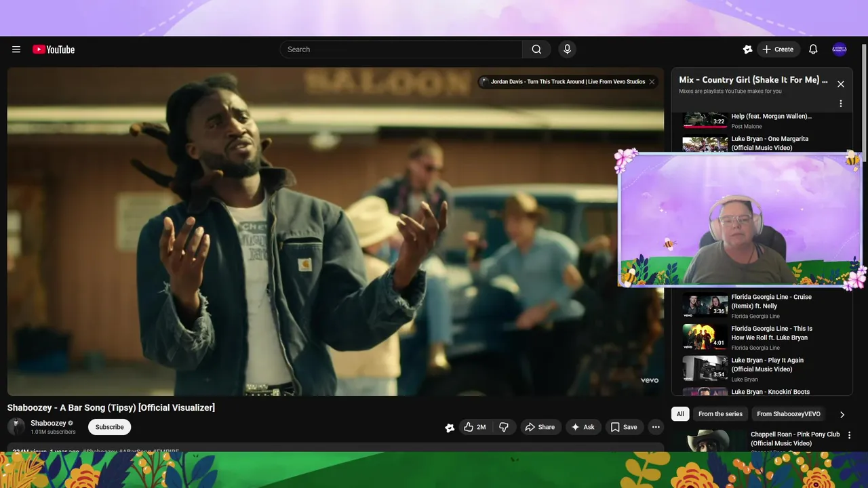Select Luke Bryan - One Margarita video
The width and height of the screenshot is (868, 488).
click(x=770, y=143)
